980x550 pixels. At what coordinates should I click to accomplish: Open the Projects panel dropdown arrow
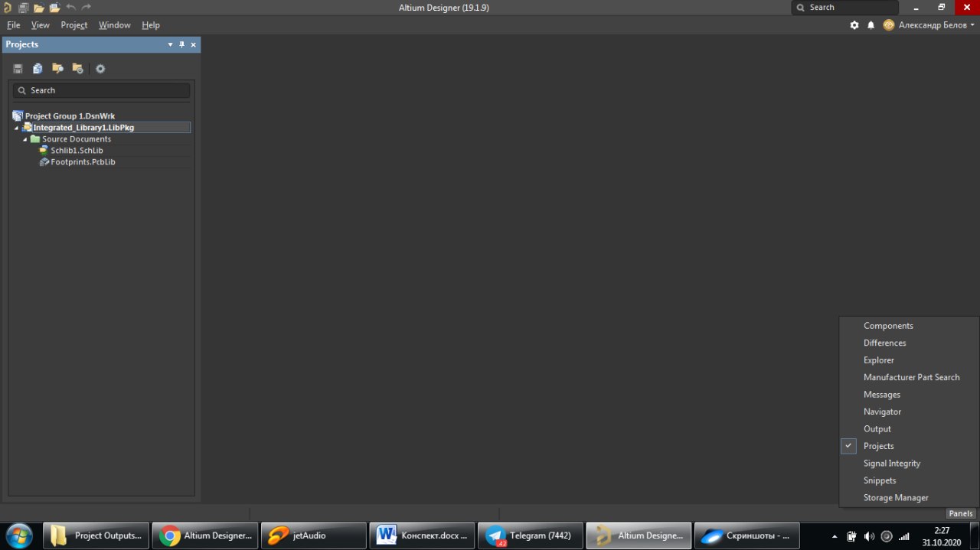point(171,45)
